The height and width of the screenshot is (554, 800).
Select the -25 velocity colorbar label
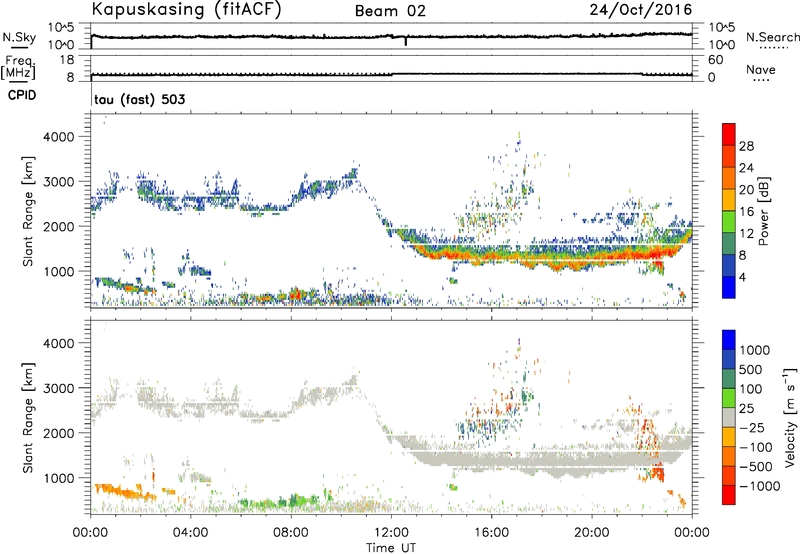(752, 428)
